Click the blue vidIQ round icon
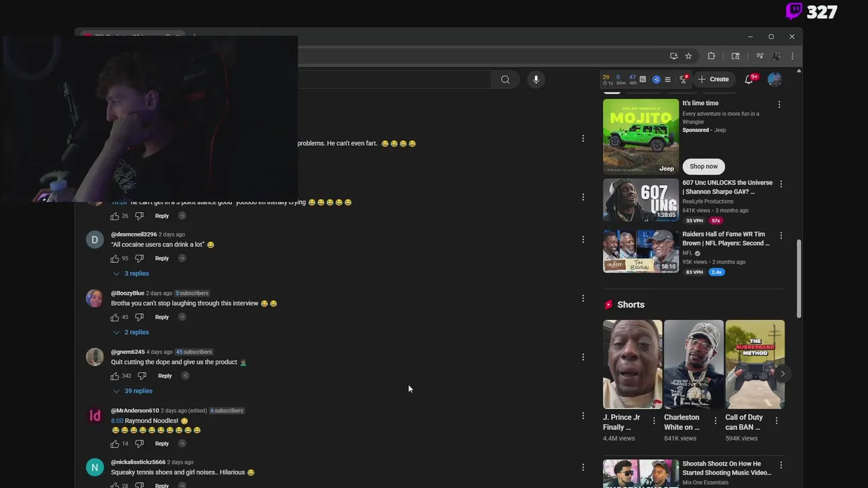The width and height of the screenshot is (868, 488). coord(656,79)
